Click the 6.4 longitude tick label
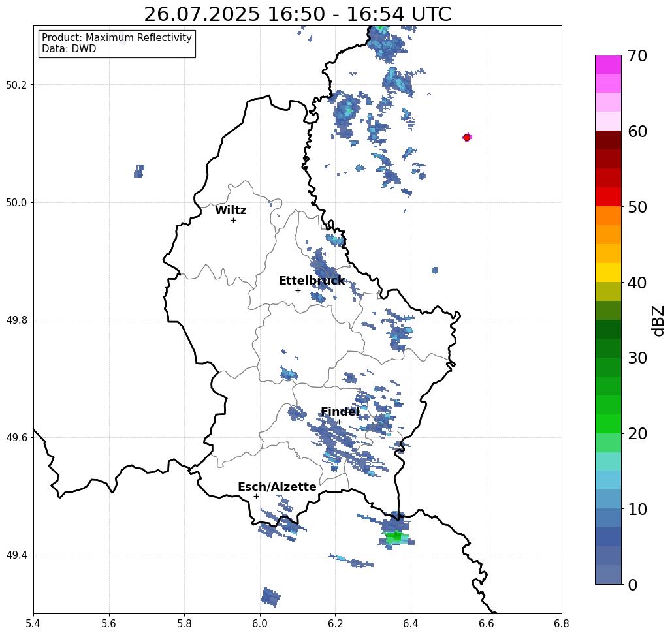 tap(411, 623)
